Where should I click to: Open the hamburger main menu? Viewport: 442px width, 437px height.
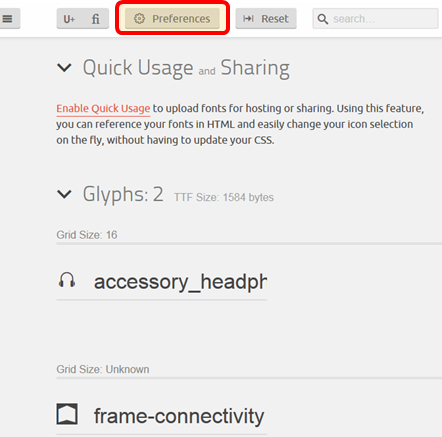[8, 19]
